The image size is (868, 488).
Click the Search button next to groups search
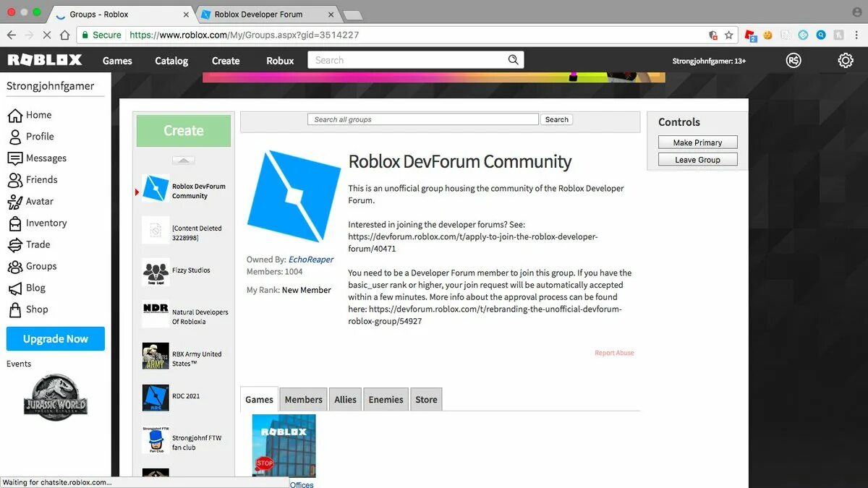point(557,119)
